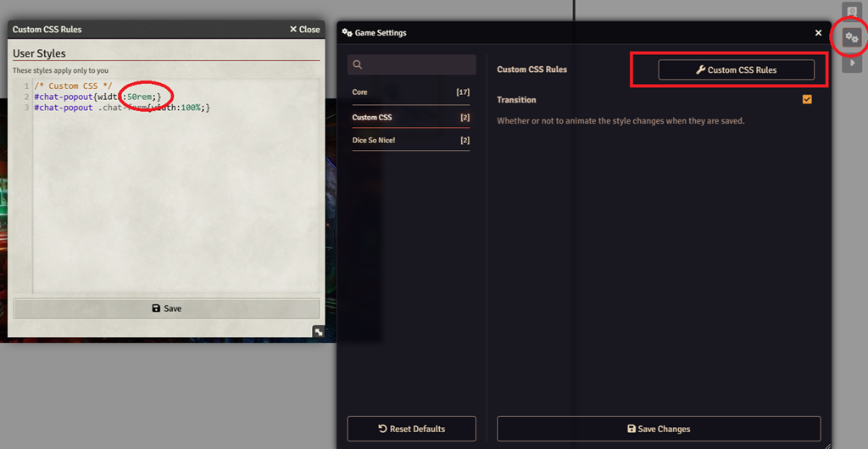
Task: Click line number 3 in the editor gutter
Action: pos(26,108)
